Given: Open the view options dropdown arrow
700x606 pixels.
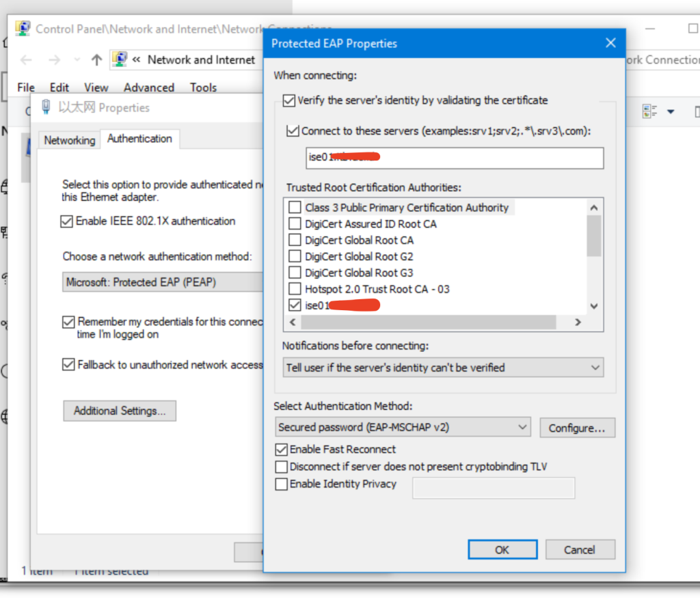Looking at the screenshot, I should coord(671,111).
